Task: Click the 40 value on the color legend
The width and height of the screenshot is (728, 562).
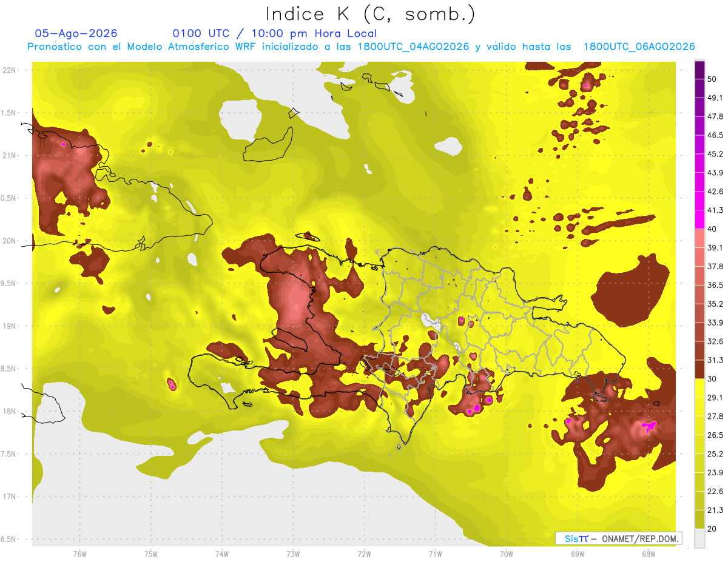Action: pyautogui.click(x=712, y=229)
